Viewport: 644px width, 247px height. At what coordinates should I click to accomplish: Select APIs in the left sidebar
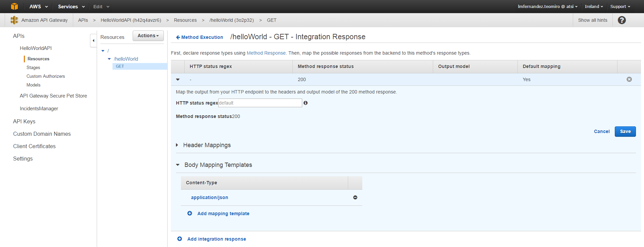(19, 36)
